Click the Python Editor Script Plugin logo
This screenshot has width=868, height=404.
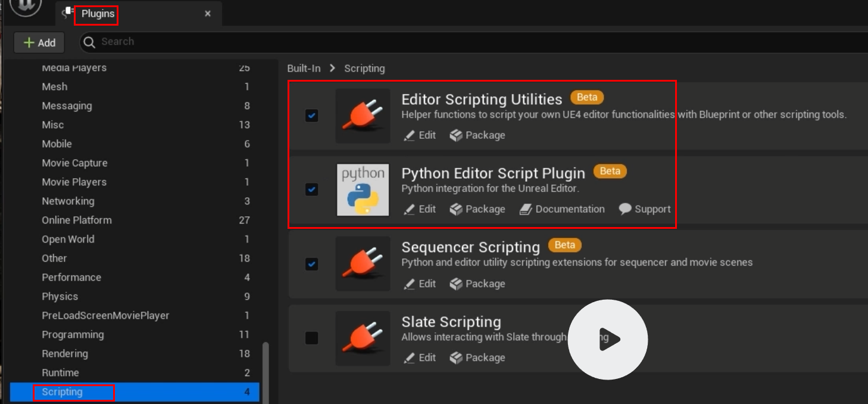[363, 189]
